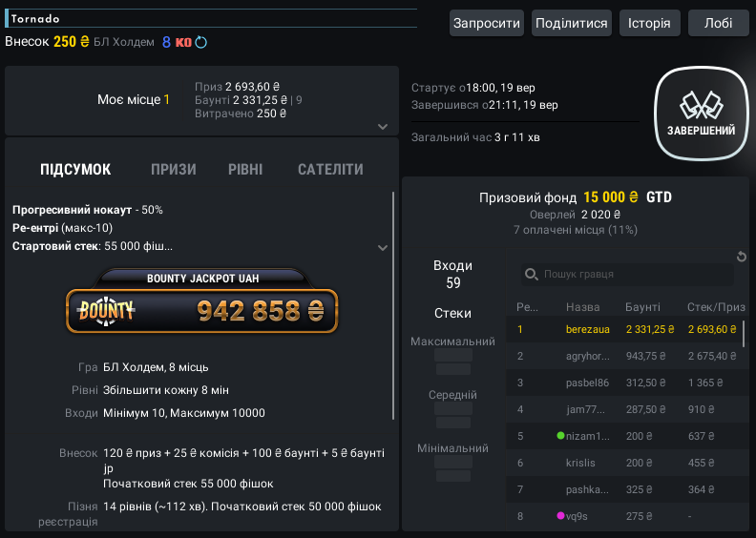Click the Призовий фонд 15 000 ₴ heading
Viewport: 756px width, 538px height.
point(576,197)
